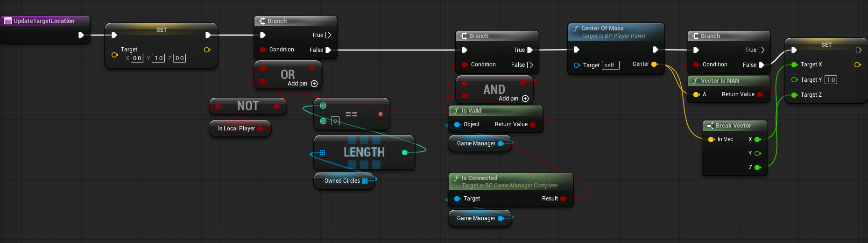Click the Vector Is NAN Return Value pin
Image resolution: width=868 pixels, height=243 pixels.
click(x=760, y=94)
